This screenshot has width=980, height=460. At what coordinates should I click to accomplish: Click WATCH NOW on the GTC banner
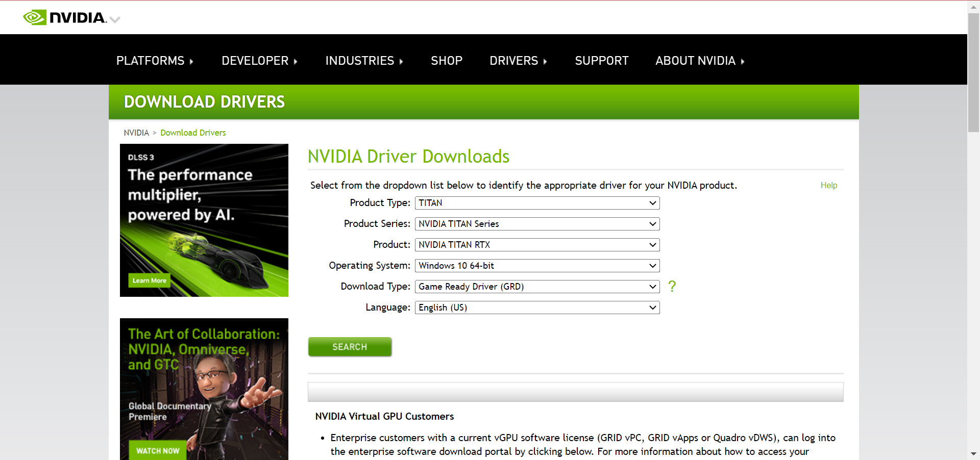click(x=158, y=451)
